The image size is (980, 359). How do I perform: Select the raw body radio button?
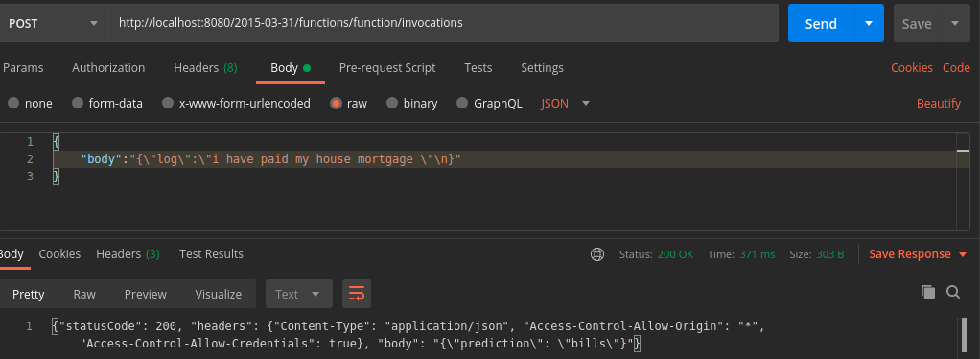[x=337, y=104]
